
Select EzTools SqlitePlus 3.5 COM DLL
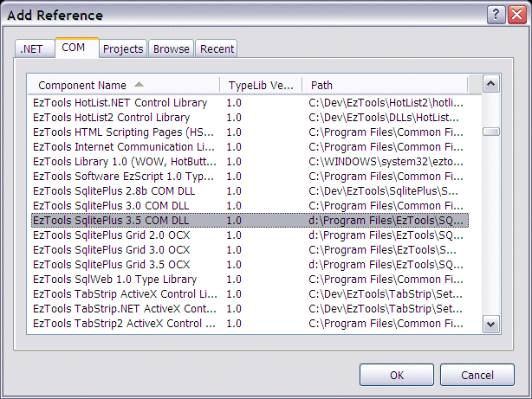(250, 221)
